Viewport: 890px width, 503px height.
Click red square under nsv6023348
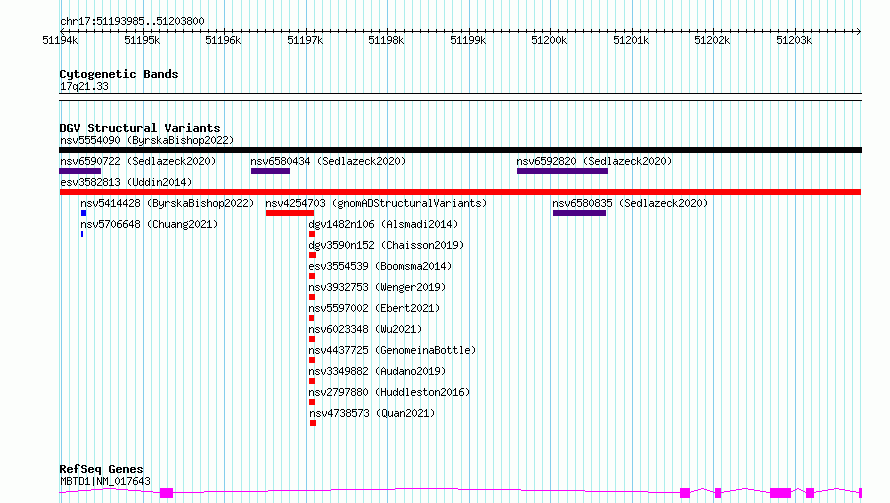click(x=312, y=339)
